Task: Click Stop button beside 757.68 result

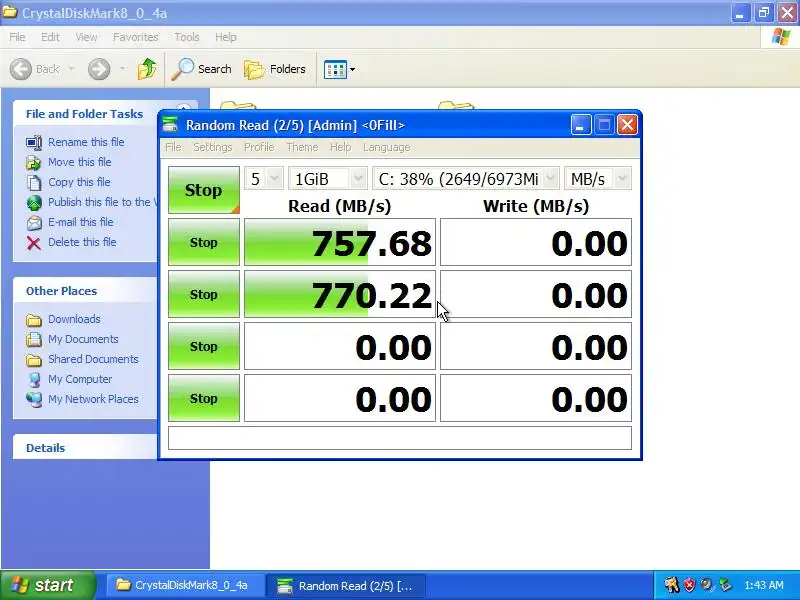Action: click(204, 242)
